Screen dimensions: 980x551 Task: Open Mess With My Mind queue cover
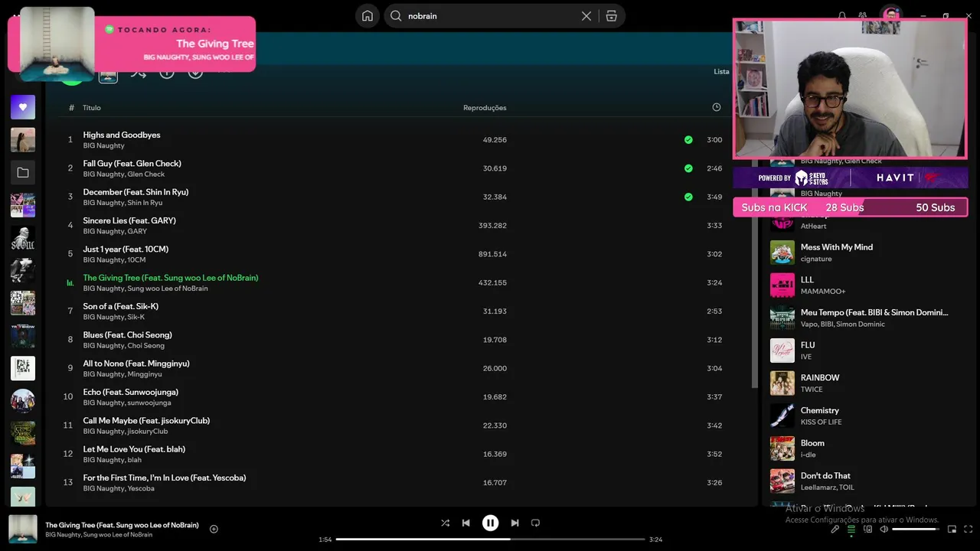point(782,253)
